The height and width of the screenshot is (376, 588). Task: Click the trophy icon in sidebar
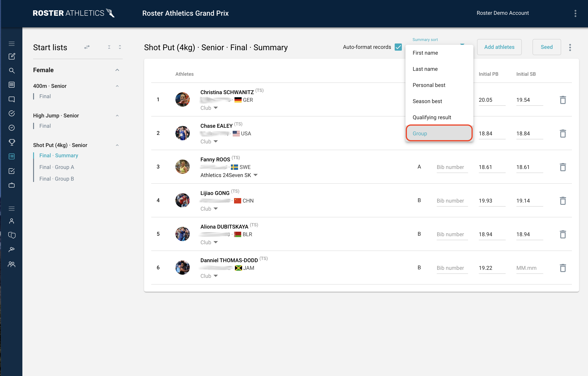point(11,142)
